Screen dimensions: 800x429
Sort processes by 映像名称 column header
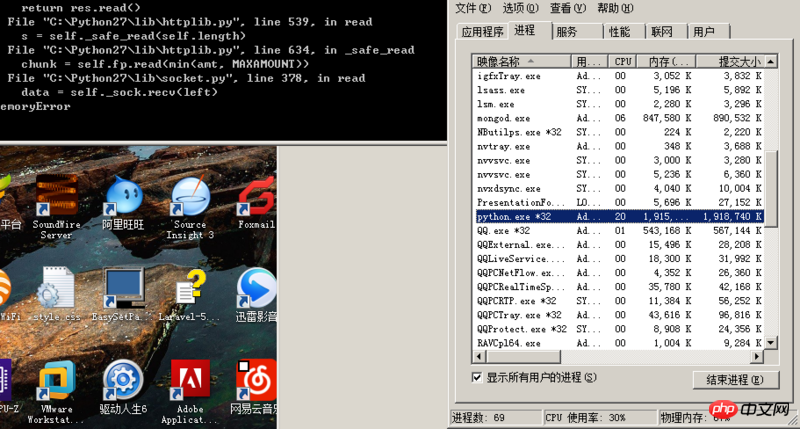(x=521, y=61)
